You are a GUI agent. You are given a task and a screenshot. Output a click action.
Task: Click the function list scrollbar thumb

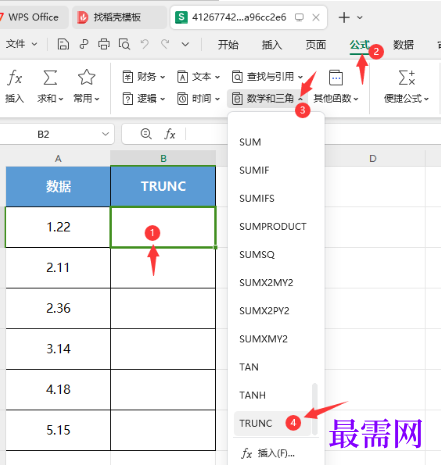pyautogui.click(x=314, y=409)
